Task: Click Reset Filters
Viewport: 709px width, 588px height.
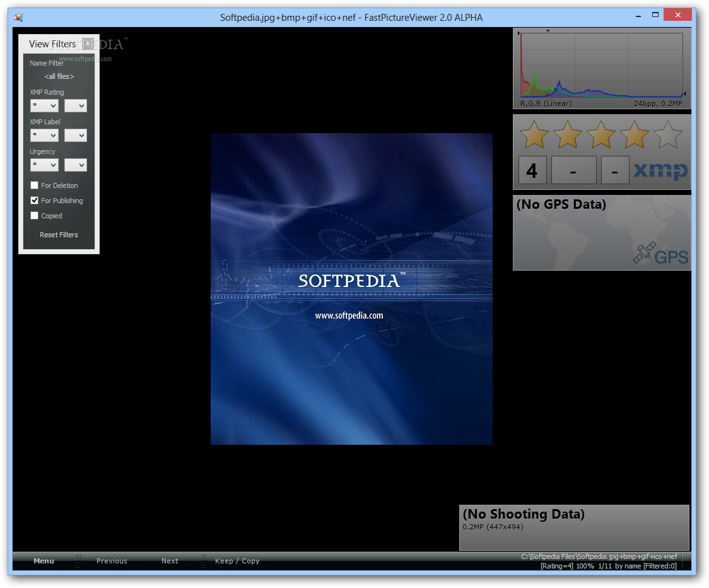Action: [x=59, y=235]
